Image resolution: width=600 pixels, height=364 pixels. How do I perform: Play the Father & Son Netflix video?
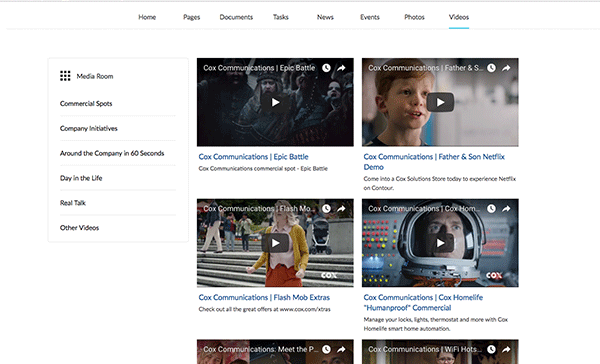click(440, 102)
